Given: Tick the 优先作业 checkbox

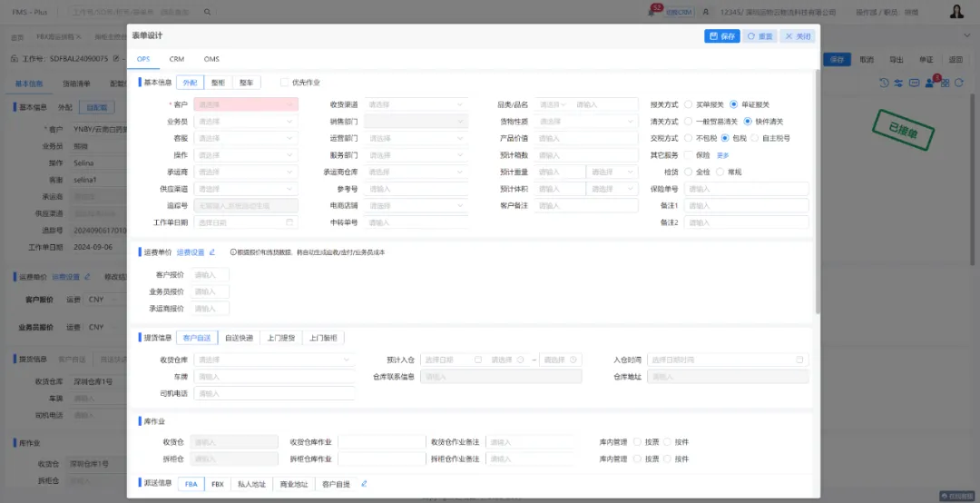Looking at the screenshot, I should 284,83.
